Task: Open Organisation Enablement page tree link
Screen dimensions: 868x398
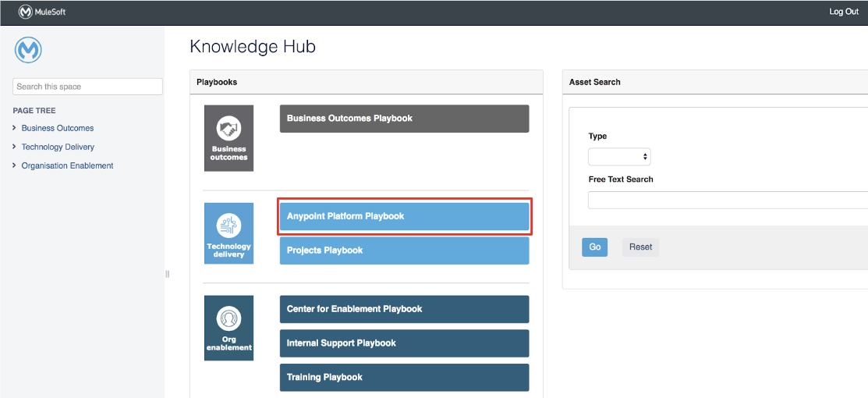Action: pos(67,165)
